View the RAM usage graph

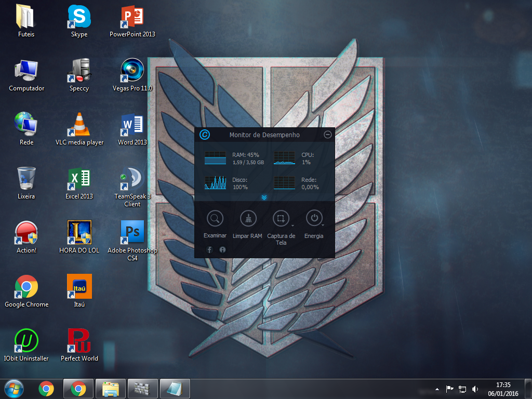click(215, 158)
